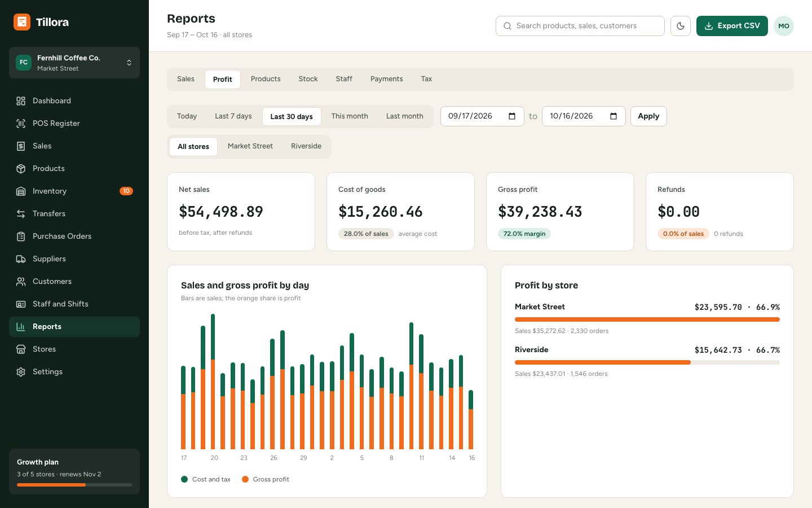Click the Tillora logo icon

coord(22,22)
